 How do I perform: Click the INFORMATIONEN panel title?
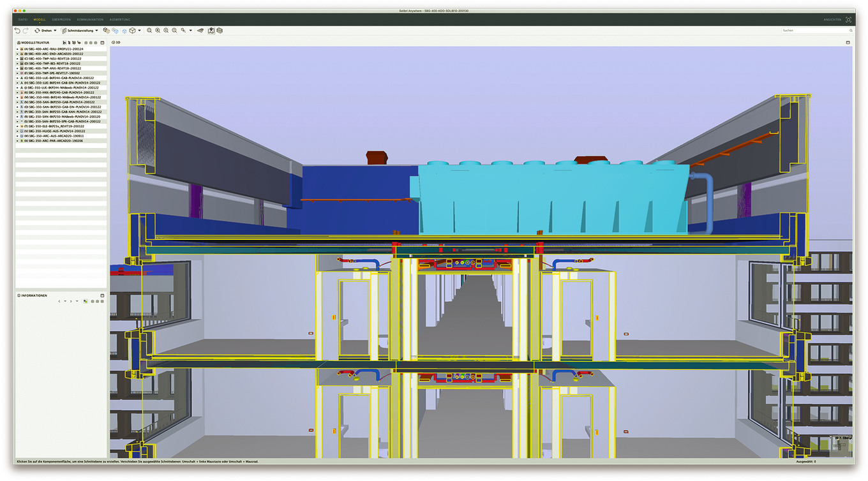[34, 295]
